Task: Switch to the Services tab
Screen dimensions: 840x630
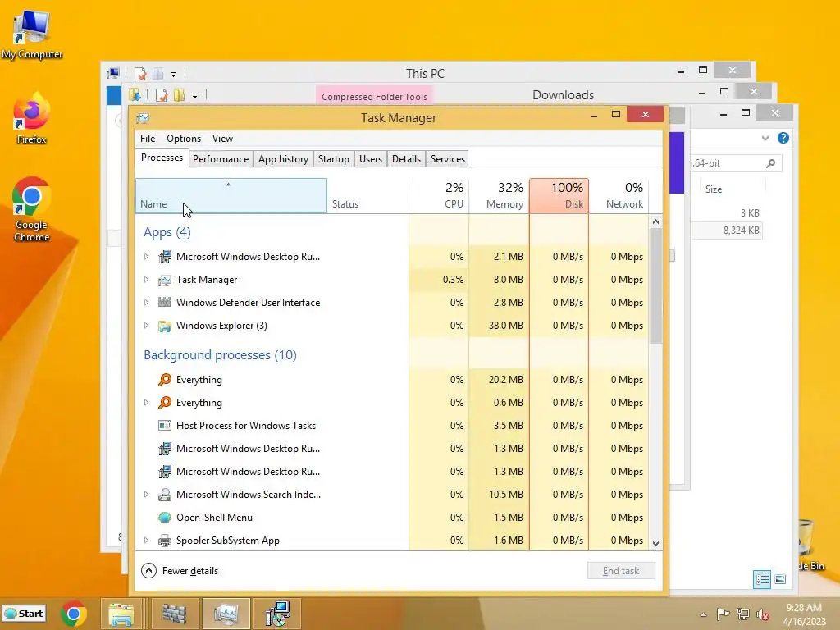Action: [448, 159]
